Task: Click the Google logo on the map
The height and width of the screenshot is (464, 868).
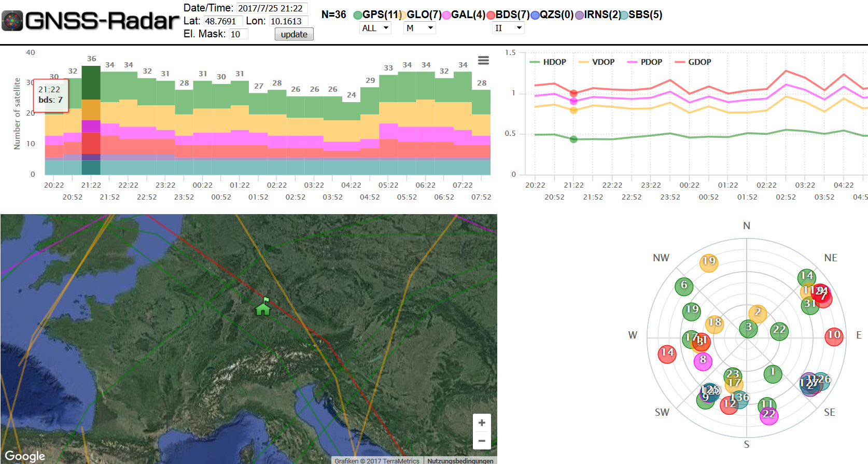Action: coord(25,456)
